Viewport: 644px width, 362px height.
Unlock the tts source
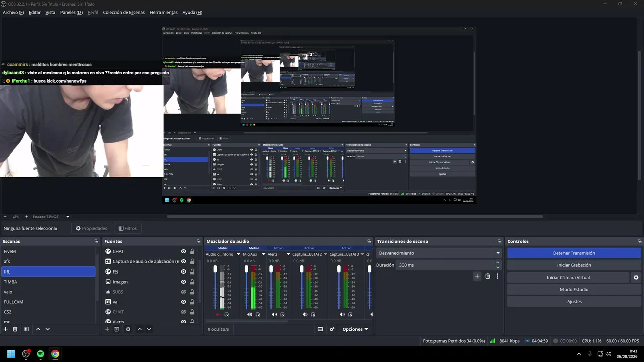click(x=192, y=271)
